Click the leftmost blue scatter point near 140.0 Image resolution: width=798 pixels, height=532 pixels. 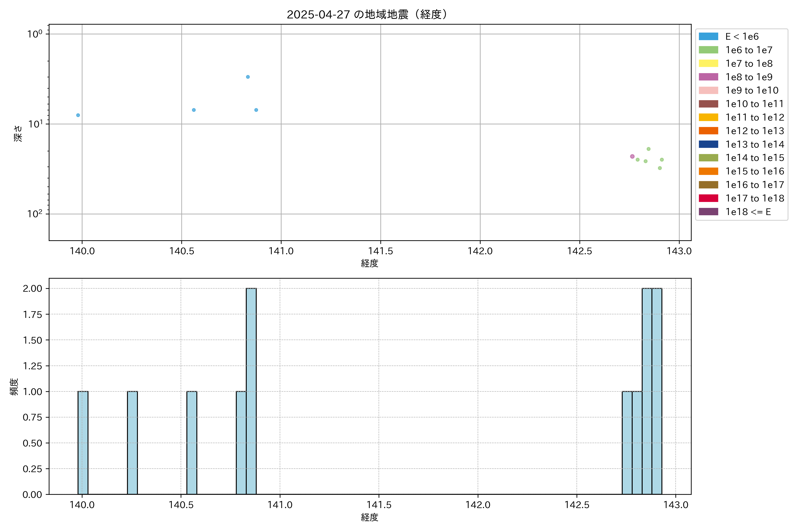[x=78, y=115]
